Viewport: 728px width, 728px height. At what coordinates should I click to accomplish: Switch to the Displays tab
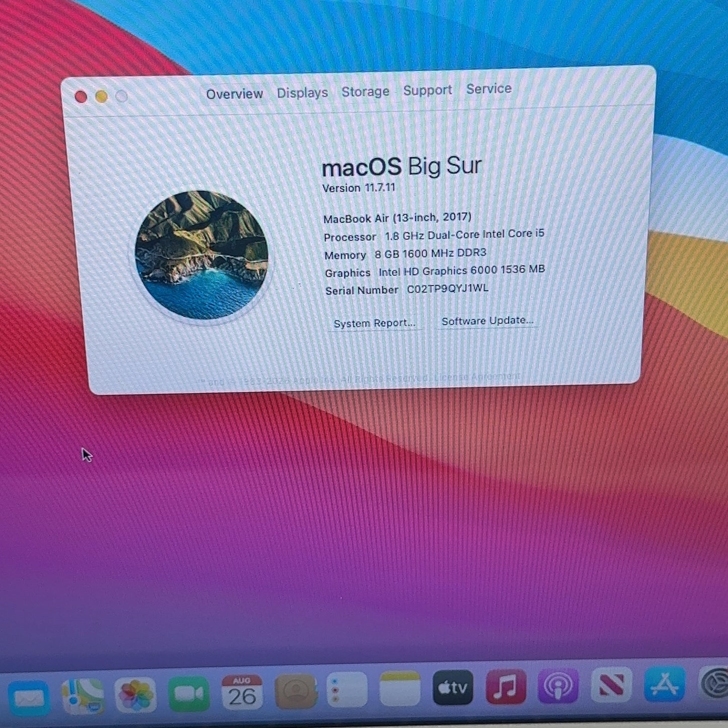302,93
